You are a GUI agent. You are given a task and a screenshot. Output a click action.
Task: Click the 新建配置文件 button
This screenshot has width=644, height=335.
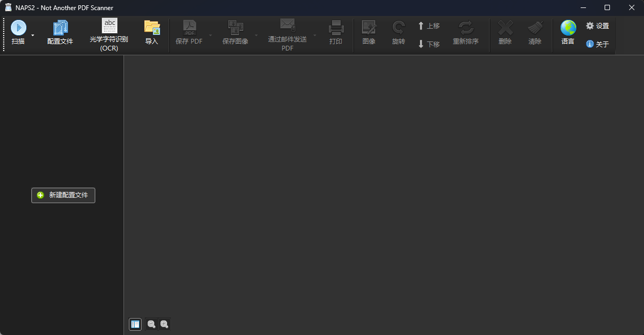[x=63, y=195]
